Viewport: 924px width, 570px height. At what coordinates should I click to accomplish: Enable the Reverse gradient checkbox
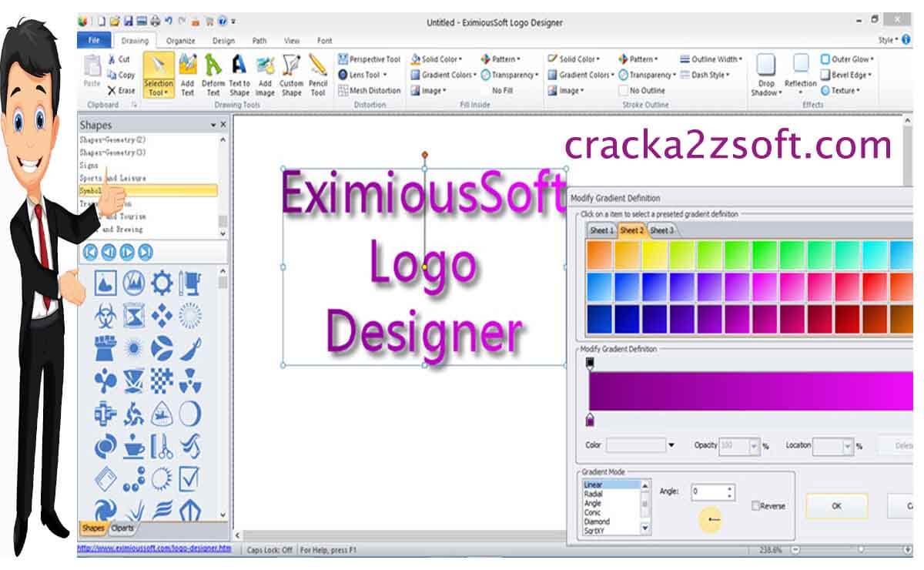[x=756, y=506]
